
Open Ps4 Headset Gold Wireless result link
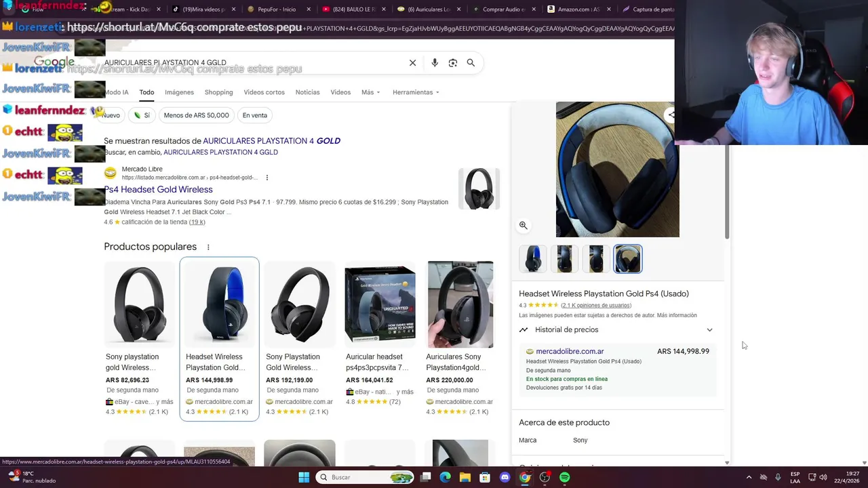(158, 189)
